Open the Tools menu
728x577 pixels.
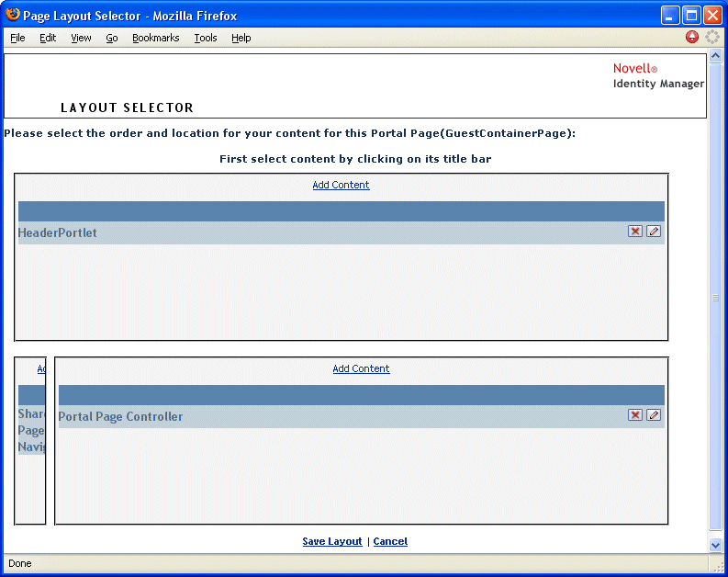click(206, 38)
